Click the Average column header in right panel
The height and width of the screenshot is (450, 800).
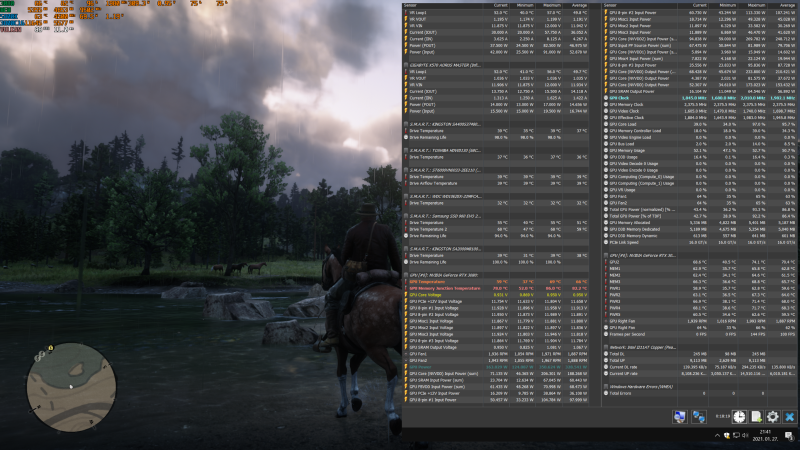(x=787, y=6)
